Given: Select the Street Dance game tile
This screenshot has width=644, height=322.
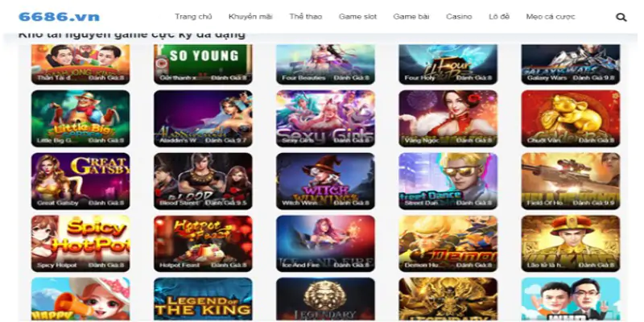Looking at the screenshot, I should pos(448,180).
